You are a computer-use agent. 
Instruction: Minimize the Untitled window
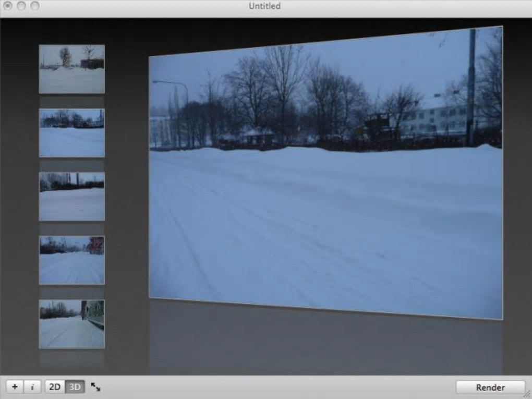click(x=21, y=6)
